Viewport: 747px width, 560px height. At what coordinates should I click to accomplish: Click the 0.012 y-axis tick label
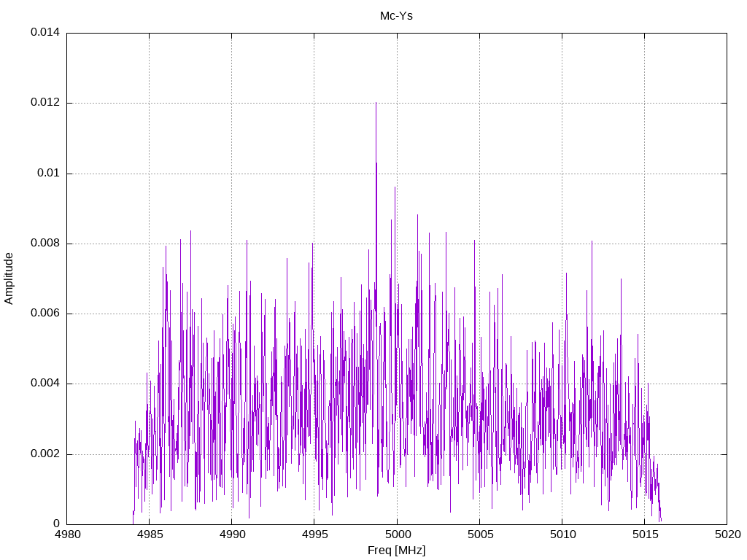tap(45, 102)
